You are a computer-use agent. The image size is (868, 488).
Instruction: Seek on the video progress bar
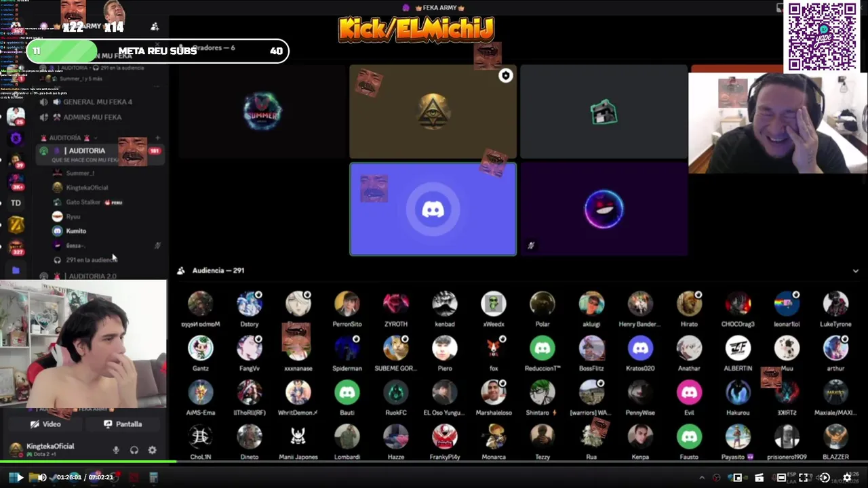click(434, 462)
